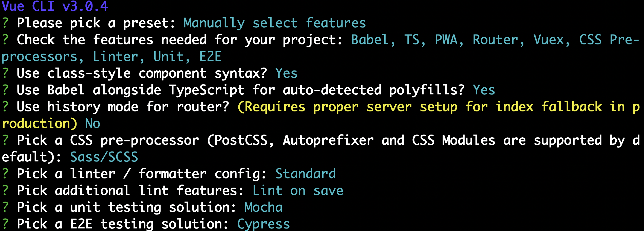Click the question mark before "Pick a unit testing solution"
644x231 pixels.
[5, 207]
